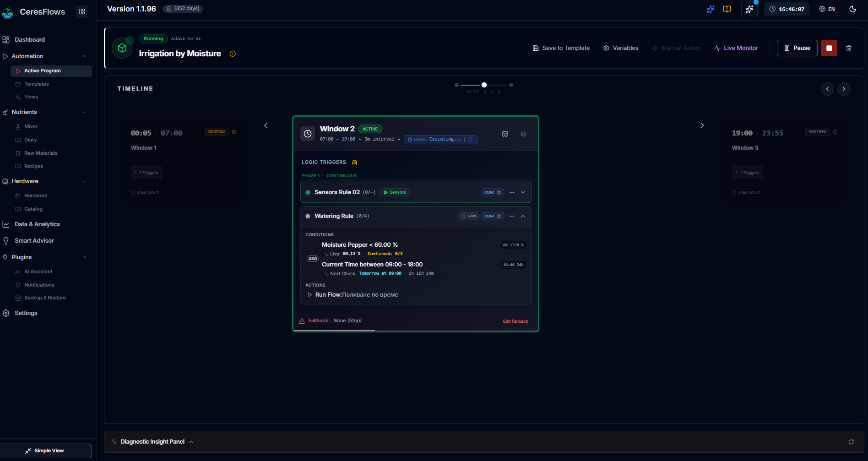Open the notification sparkle button with blue dot
The width and height of the screenshot is (868, 461).
pyautogui.click(x=749, y=9)
